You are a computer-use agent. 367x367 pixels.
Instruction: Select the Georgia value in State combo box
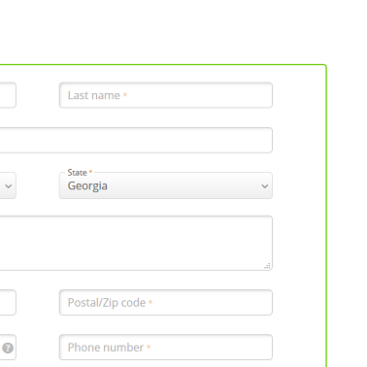coord(88,186)
